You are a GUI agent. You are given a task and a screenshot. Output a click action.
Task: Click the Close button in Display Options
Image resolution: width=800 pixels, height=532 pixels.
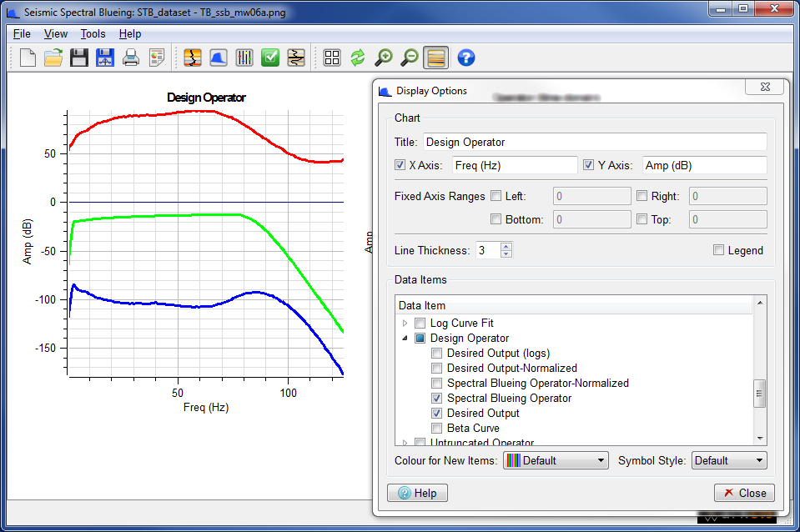point(743,493)
